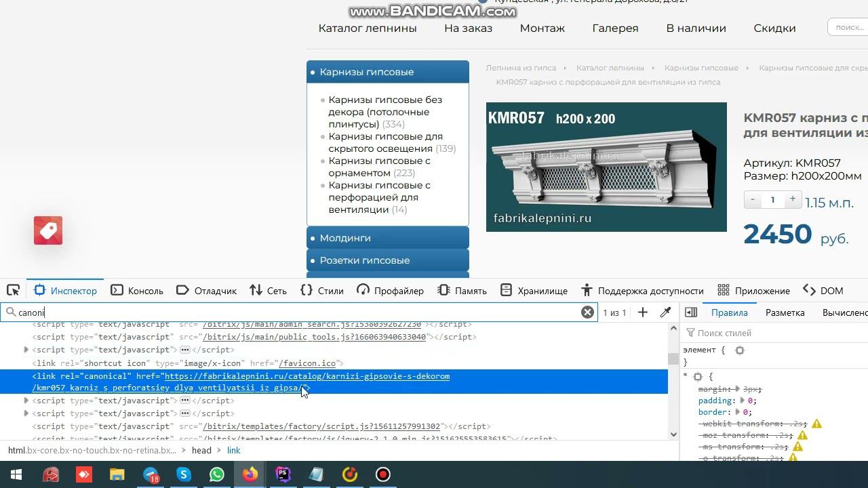
Task: Open the Windows Start menu
Action: (16, 474)
